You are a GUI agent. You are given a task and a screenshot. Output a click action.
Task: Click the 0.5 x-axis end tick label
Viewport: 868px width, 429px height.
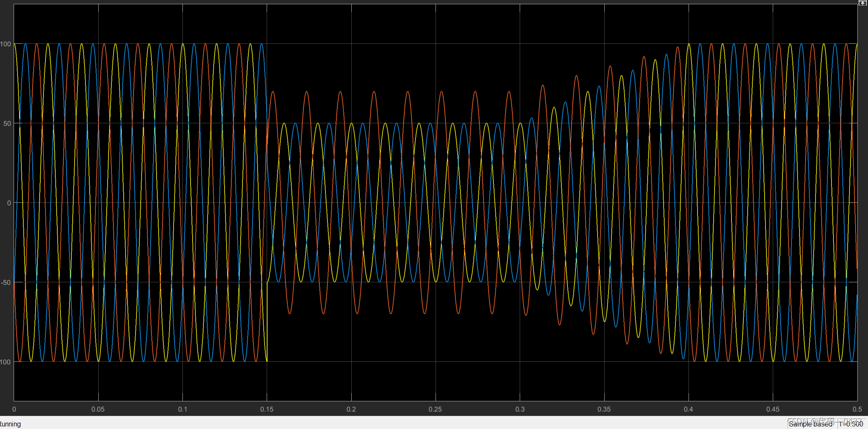tap(857, 409)
